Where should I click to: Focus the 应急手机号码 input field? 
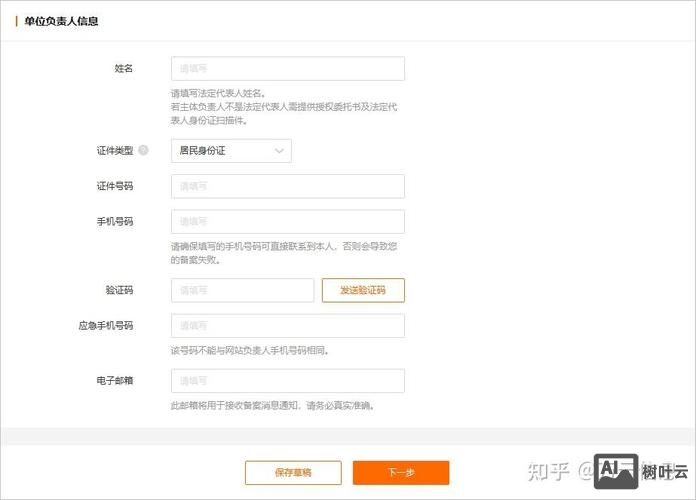(x=288, y=325)
